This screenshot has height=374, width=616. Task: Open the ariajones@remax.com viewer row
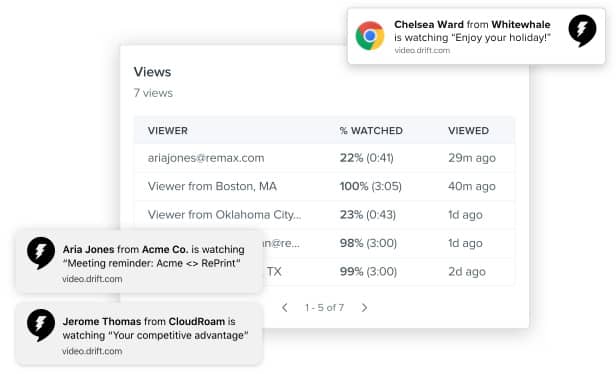(x=324, y=158)
